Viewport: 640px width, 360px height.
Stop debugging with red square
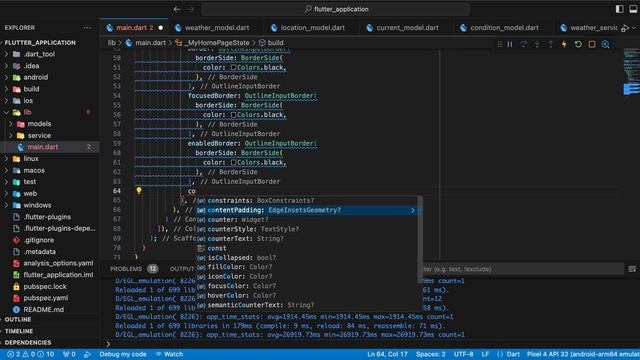592,44
